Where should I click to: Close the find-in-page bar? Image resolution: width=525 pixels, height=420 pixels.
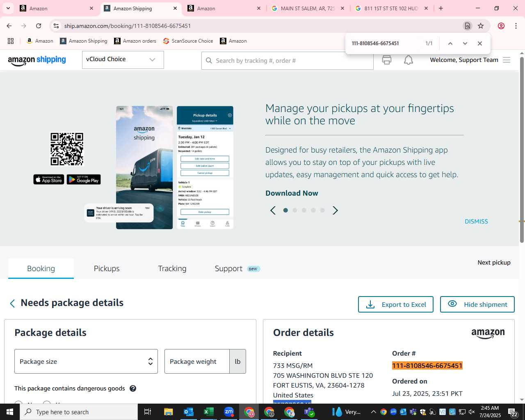[x=479, y=43]
